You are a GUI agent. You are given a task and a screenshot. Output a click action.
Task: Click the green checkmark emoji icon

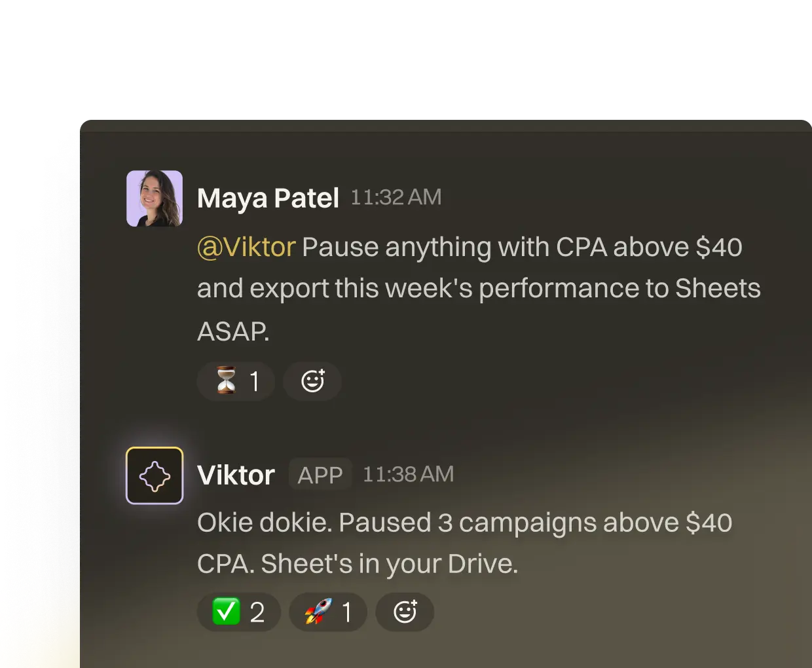coord(226,612)
